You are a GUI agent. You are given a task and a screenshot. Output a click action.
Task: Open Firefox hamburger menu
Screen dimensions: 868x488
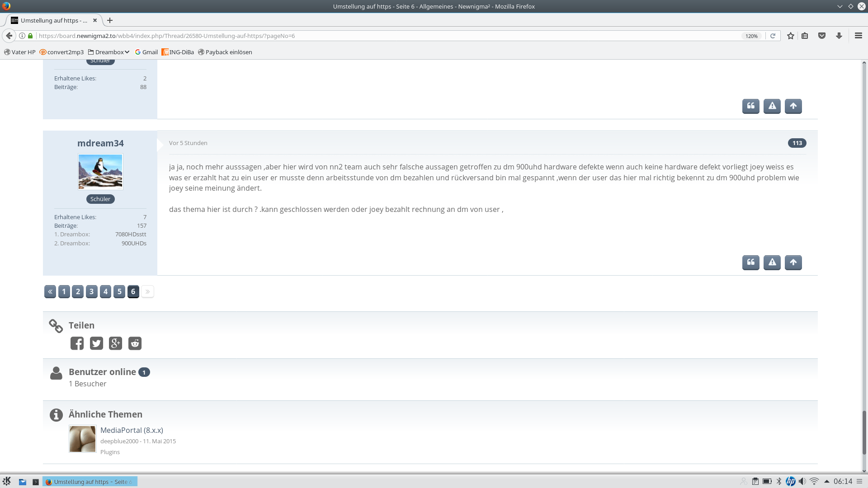pyautogui.click(x=858, y=36)
